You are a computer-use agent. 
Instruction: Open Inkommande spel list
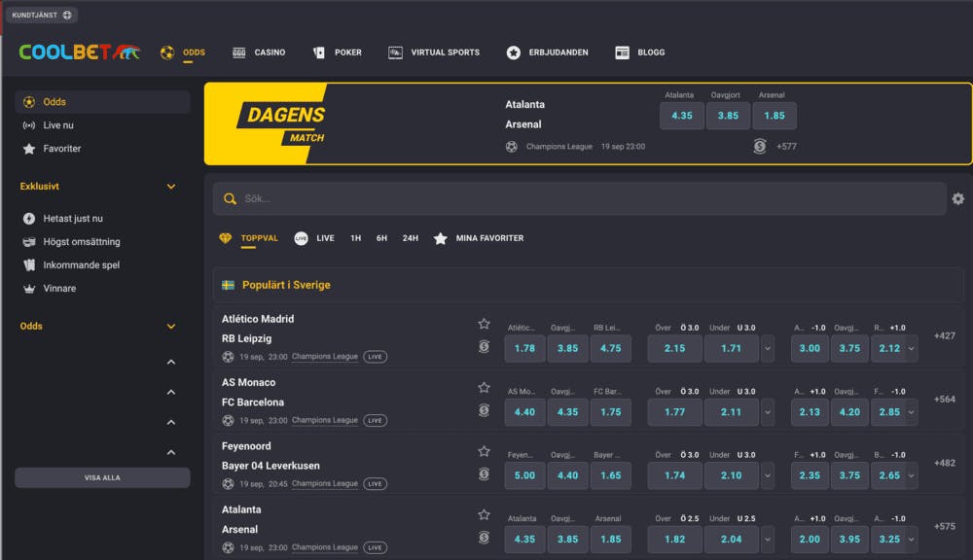[x=81, y=264]
